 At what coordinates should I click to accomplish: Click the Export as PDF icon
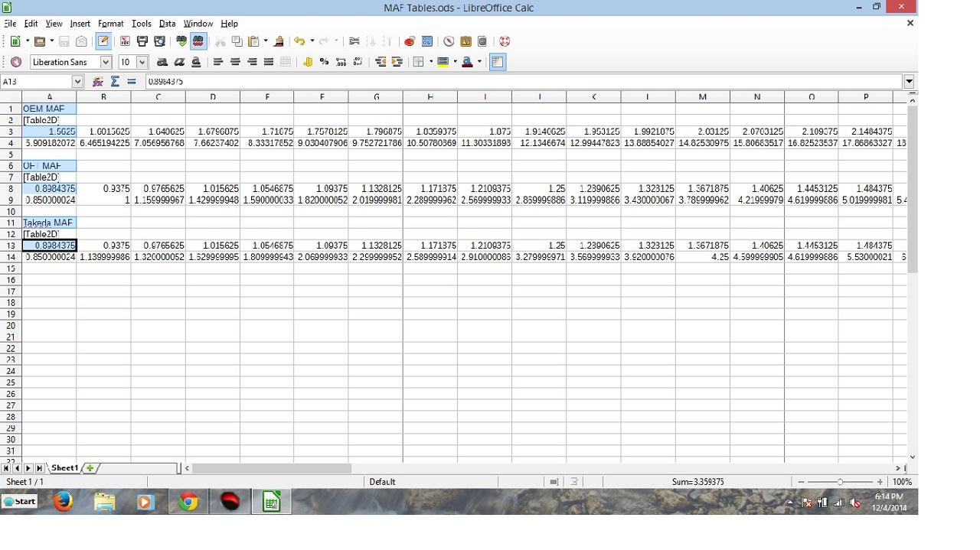(125, 41)
